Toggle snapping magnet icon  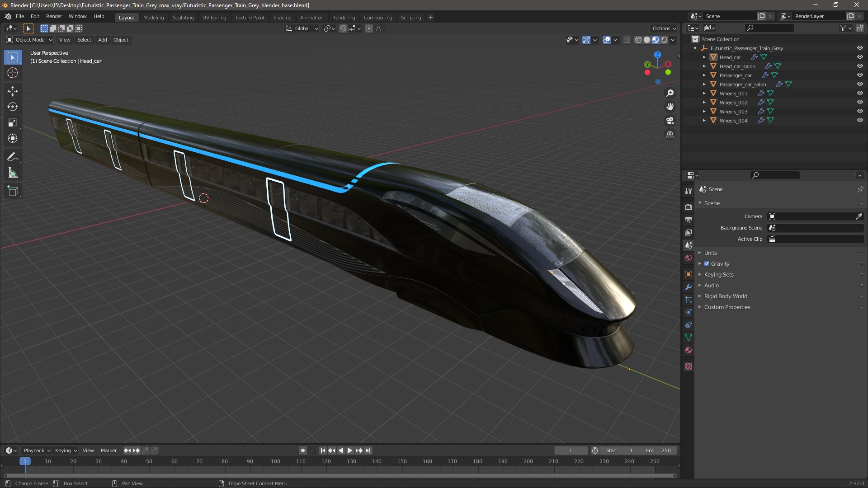click(343, 28)
